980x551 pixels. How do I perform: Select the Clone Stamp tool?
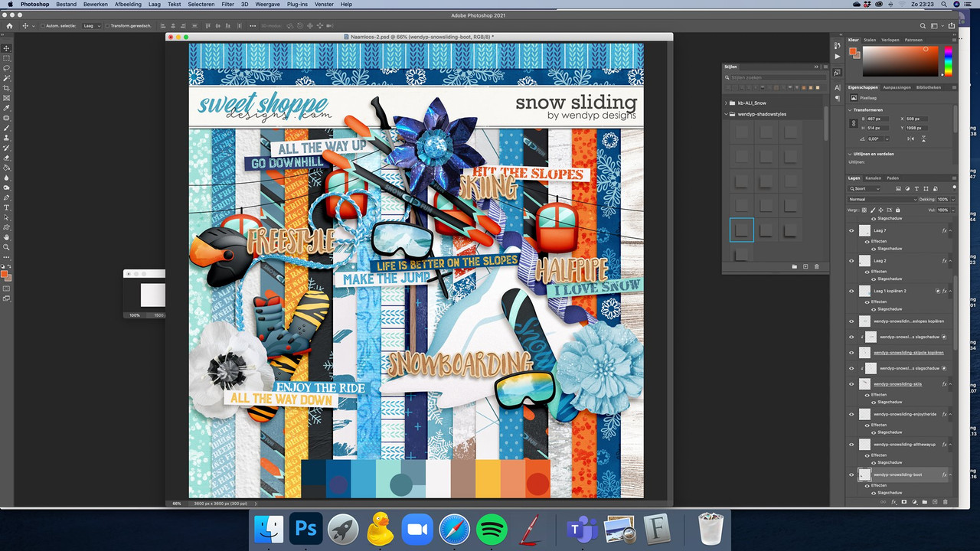pos(7,138)
